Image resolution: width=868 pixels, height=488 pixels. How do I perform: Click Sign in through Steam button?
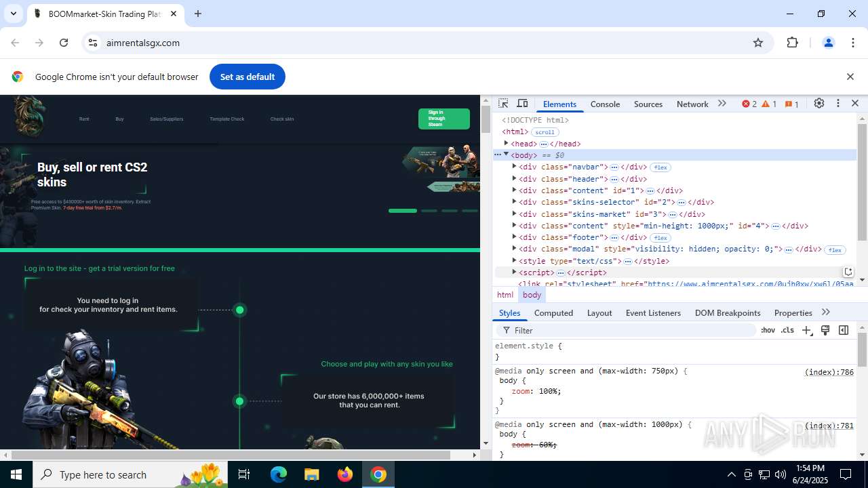pos(444,119)
